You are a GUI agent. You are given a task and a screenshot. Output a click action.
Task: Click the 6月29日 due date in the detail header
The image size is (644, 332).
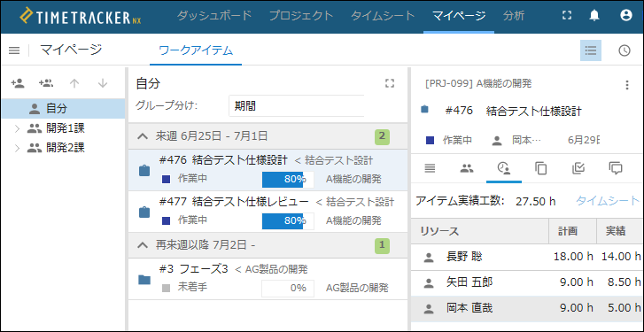click(583, 141)
